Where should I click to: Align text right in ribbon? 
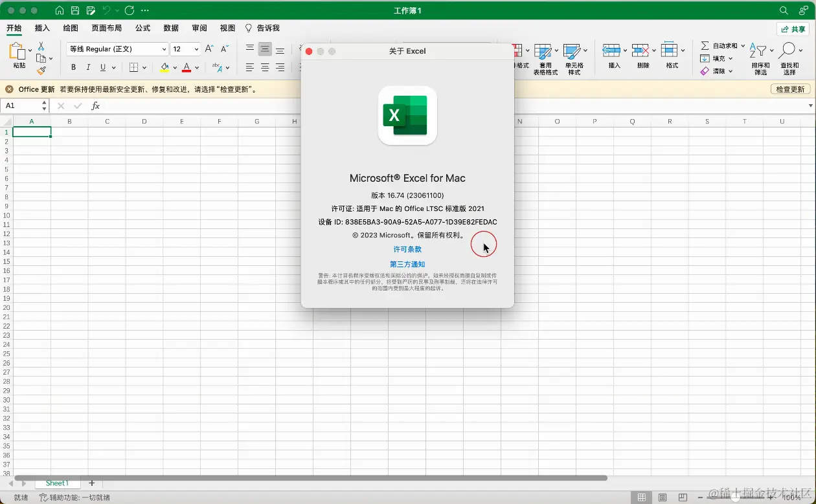280,67
